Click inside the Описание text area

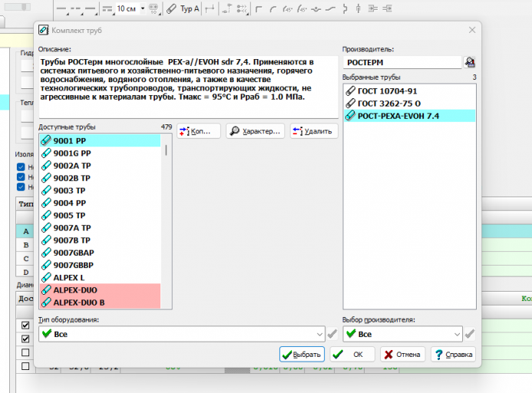[188, 87]
